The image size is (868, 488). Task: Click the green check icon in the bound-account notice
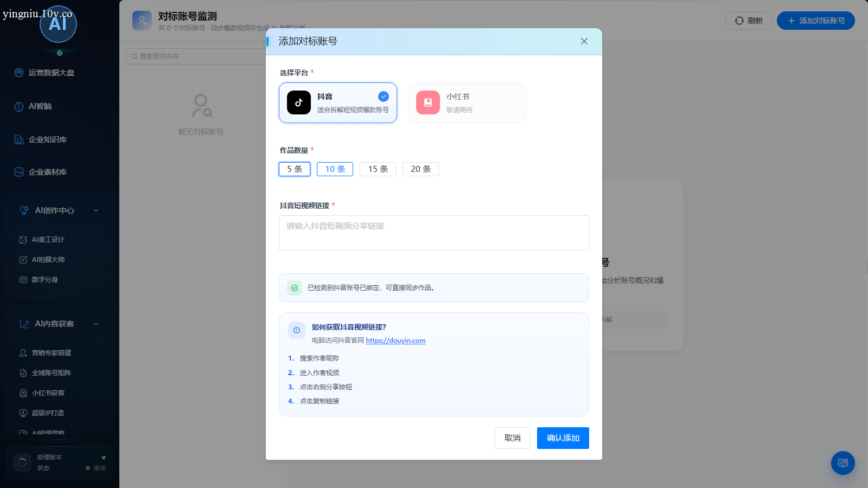click(x=295, y=288)
